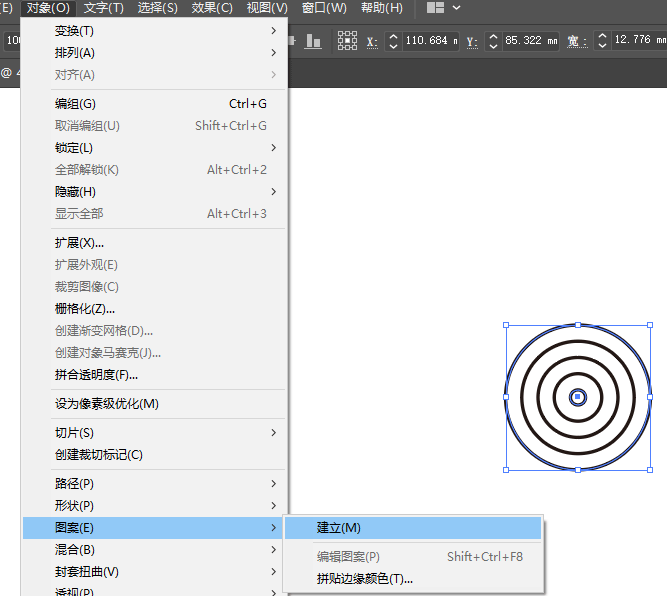The width and height of the screenshot is (667, 596).
Task: Click the Y position input field
Action: pyautogui.click(x=530, y=41)
